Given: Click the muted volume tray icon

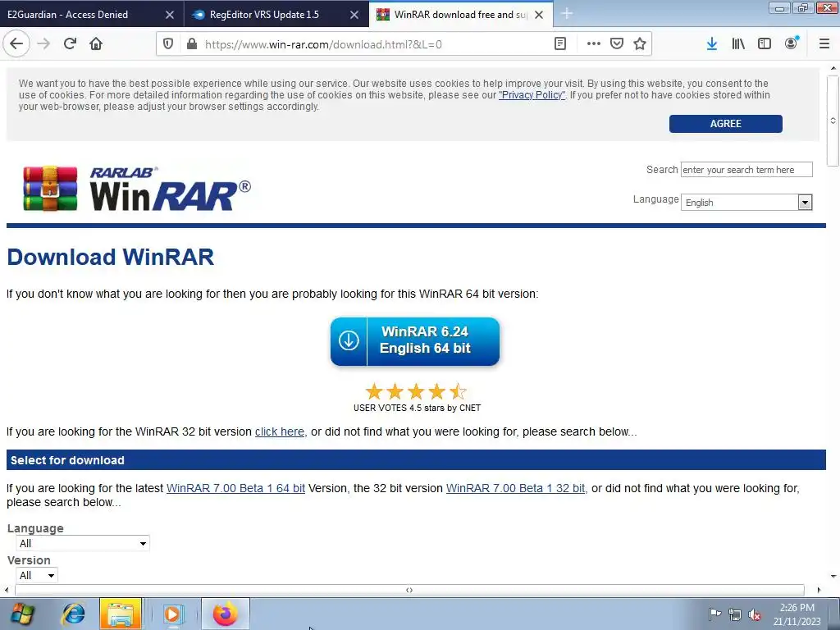Looking at the screenshot, I should pos(755,614).
